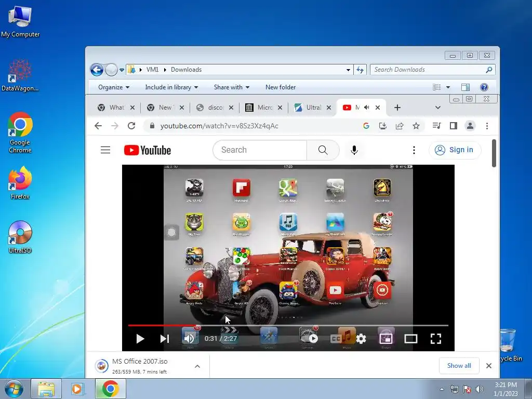This screenshot has width=532, height=399.
Task: Click the Explorer Back button
Action: (97, 70)
